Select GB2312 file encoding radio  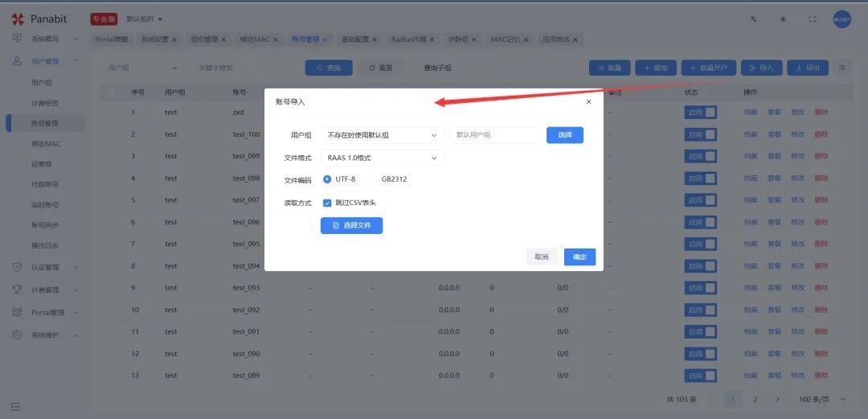tap(373, 179)
